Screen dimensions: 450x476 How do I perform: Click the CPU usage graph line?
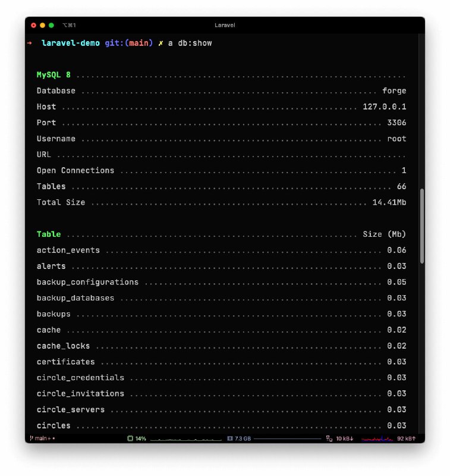pos(186,439)
